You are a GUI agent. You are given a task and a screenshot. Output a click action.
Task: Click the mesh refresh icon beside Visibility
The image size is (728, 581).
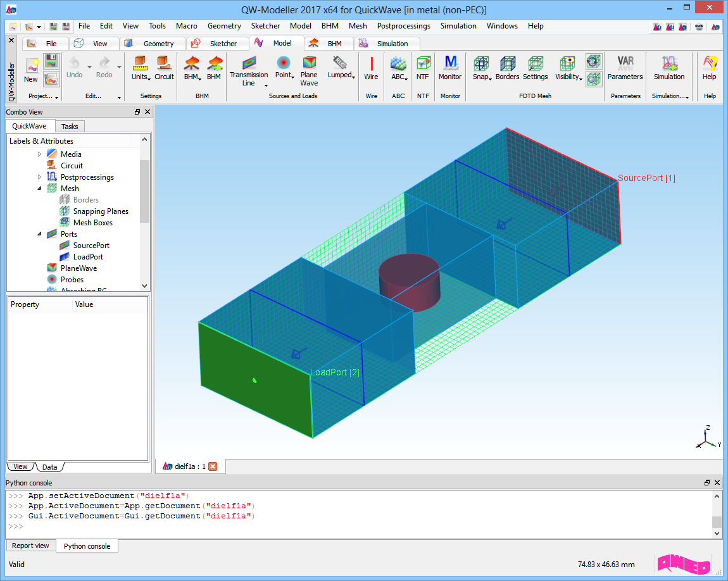[x=593, y=61]
